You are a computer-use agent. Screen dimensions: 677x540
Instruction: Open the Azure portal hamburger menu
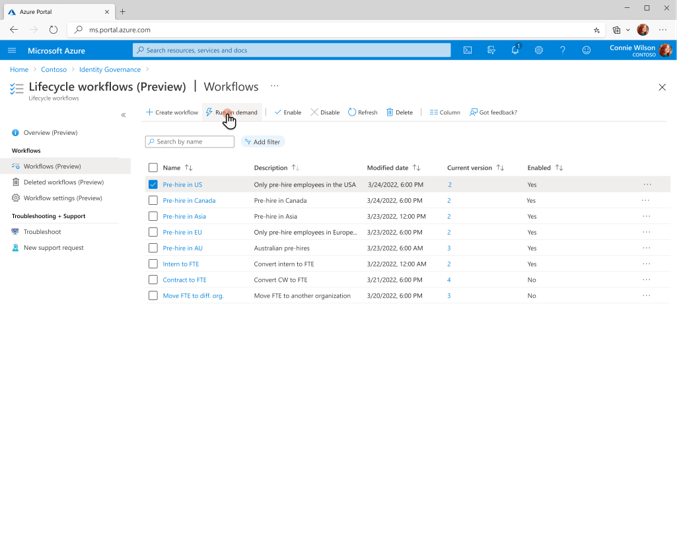(x=12, y=50)
